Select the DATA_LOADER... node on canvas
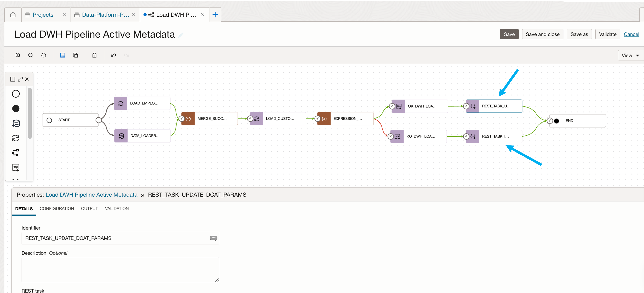 tap(142, 136)
